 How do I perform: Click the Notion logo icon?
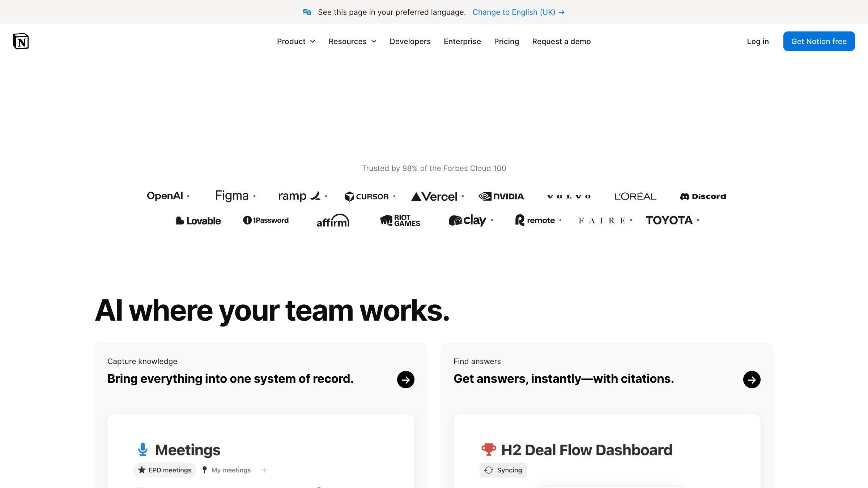pos(21,41)
